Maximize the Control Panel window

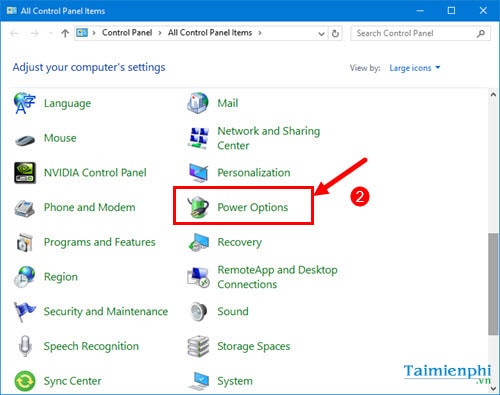[451, 11]
